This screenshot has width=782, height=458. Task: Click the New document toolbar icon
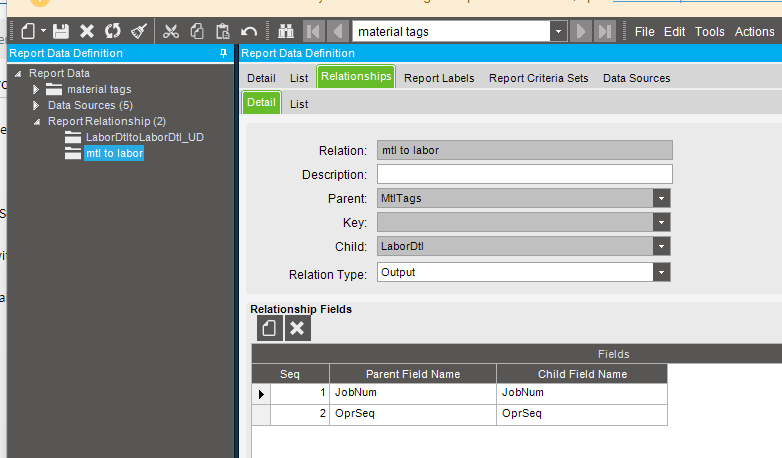(28, 31)
